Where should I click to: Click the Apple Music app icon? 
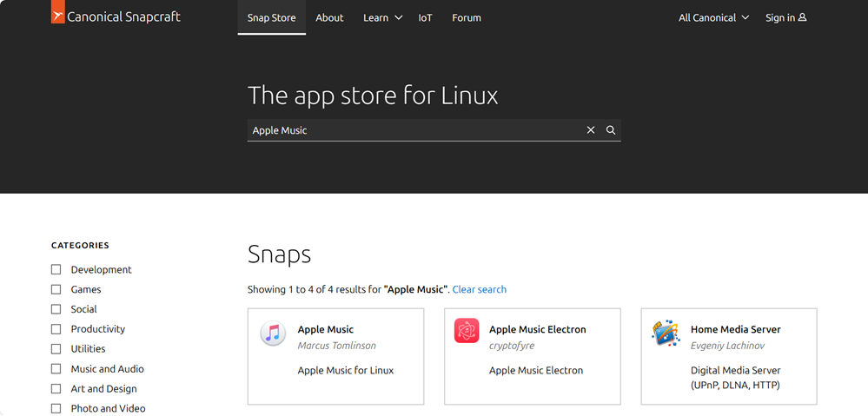[273, 333]
